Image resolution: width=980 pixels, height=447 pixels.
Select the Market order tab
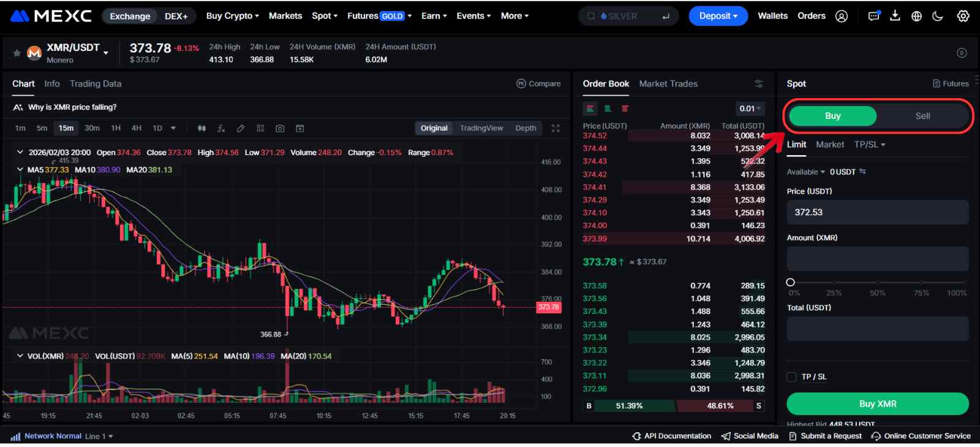pos(830,145)
